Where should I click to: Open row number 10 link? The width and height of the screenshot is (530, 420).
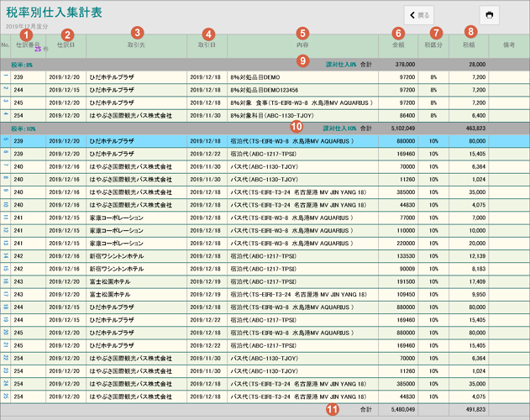point(6,205)
